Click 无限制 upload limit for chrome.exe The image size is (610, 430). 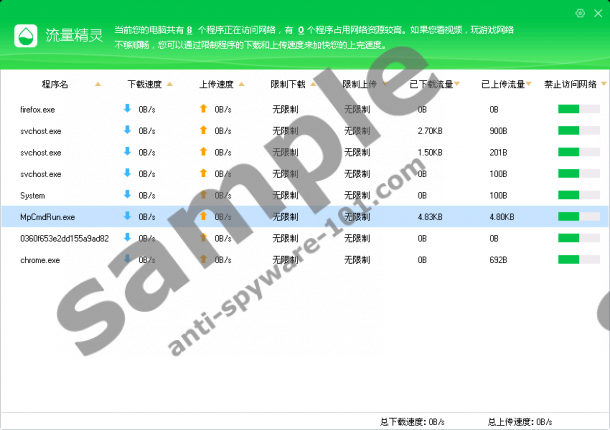click(x=357, y=260)
